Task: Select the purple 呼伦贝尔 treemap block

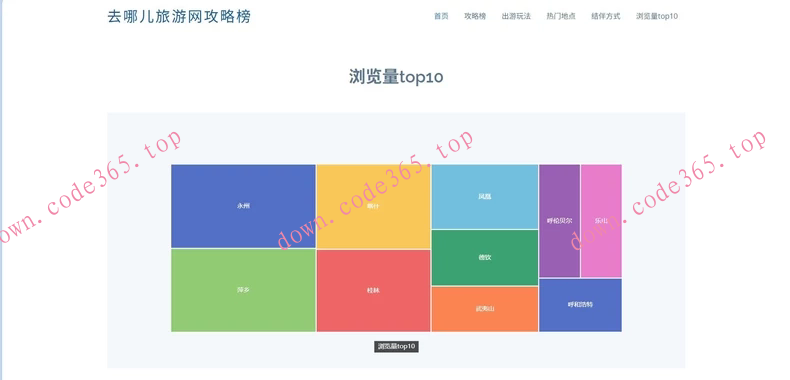Action: tap(559, 221)
